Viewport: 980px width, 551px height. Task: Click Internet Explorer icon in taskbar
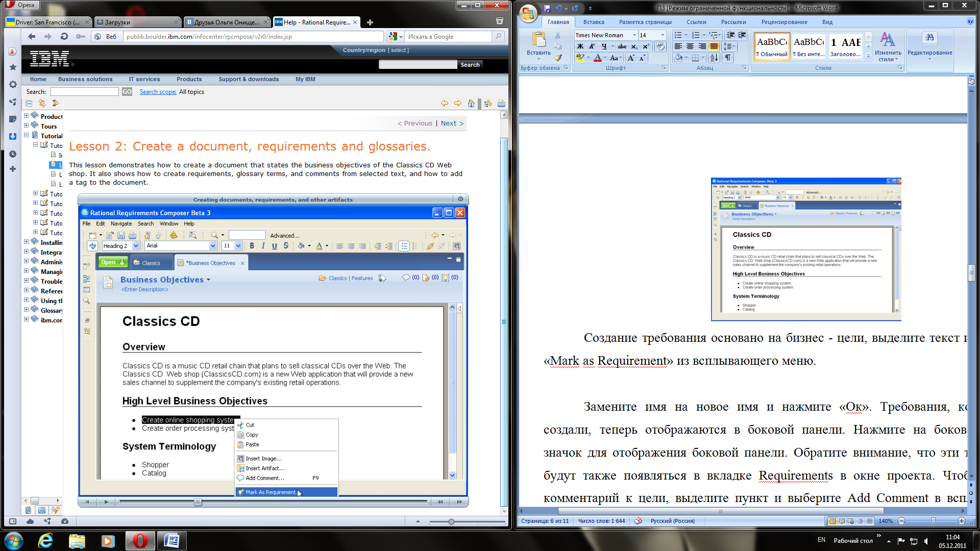click(x=45, y=541)
